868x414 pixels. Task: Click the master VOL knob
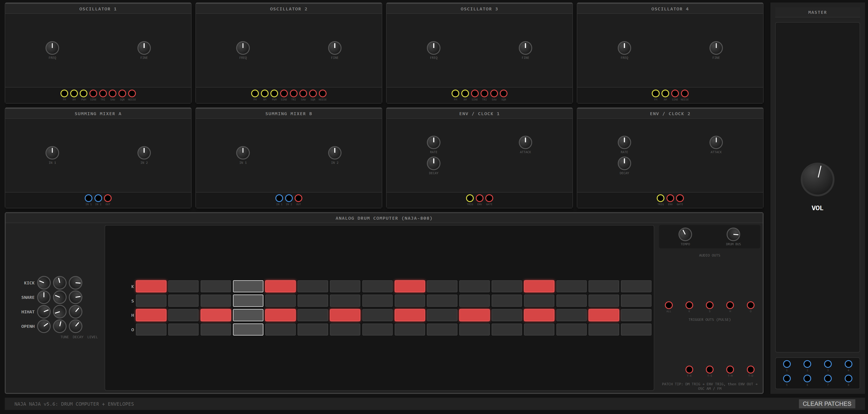818,179
